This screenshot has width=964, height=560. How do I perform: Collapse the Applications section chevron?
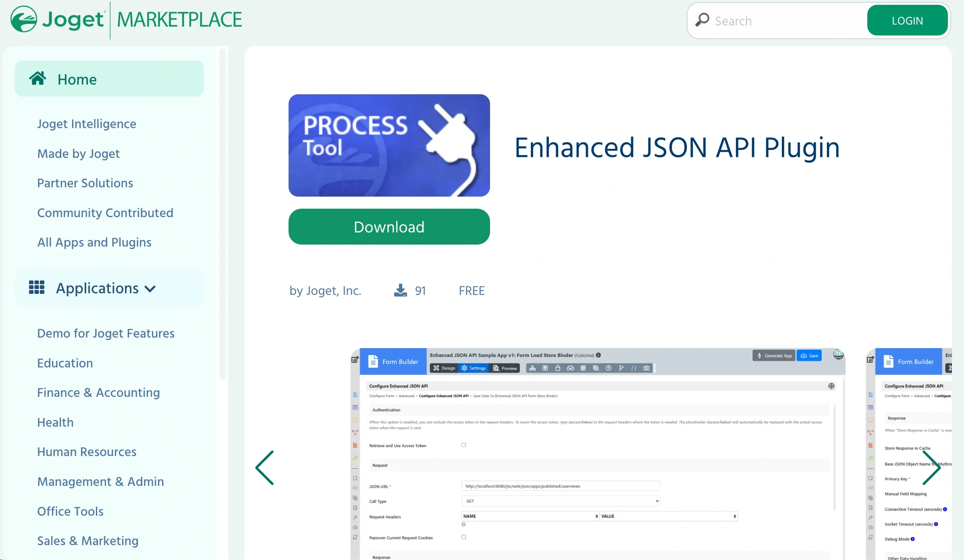click(150, 289)
